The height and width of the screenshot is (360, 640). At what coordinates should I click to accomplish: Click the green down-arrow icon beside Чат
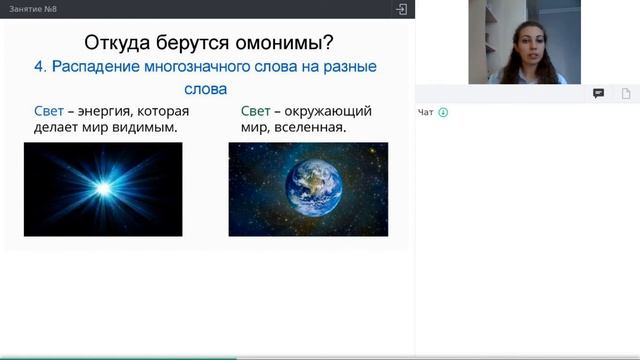(443, 112)
